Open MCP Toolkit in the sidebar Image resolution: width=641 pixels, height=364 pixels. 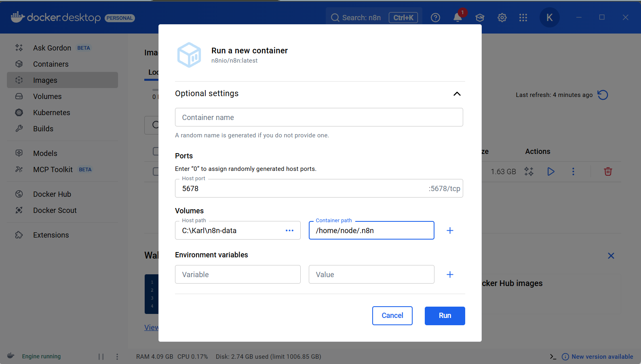pyautogui.click(x=62, y=169)
